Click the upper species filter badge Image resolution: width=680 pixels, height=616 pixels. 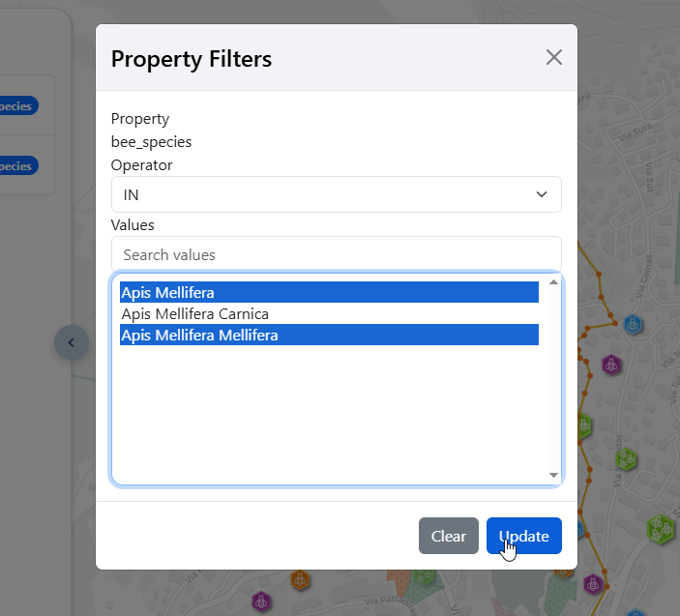pos(17,106)
